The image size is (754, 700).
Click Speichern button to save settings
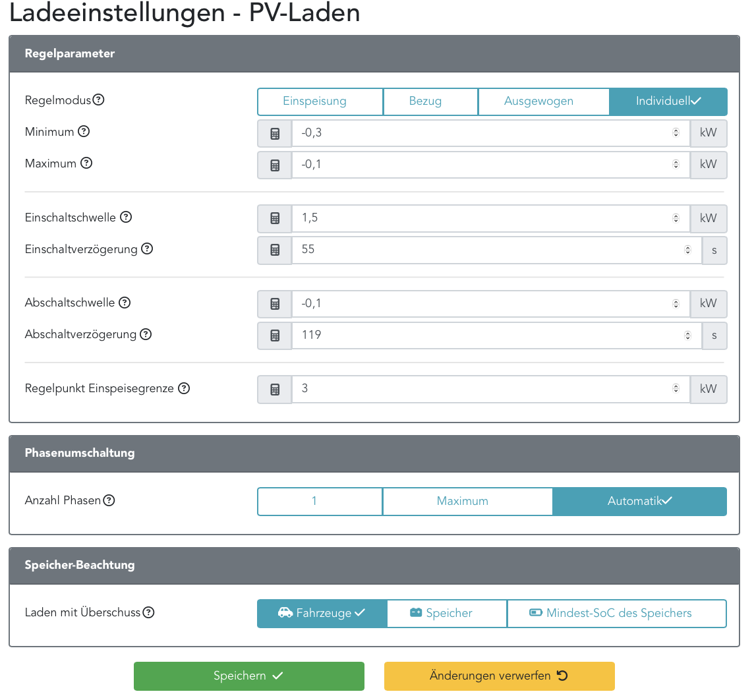tap(249, 676)
